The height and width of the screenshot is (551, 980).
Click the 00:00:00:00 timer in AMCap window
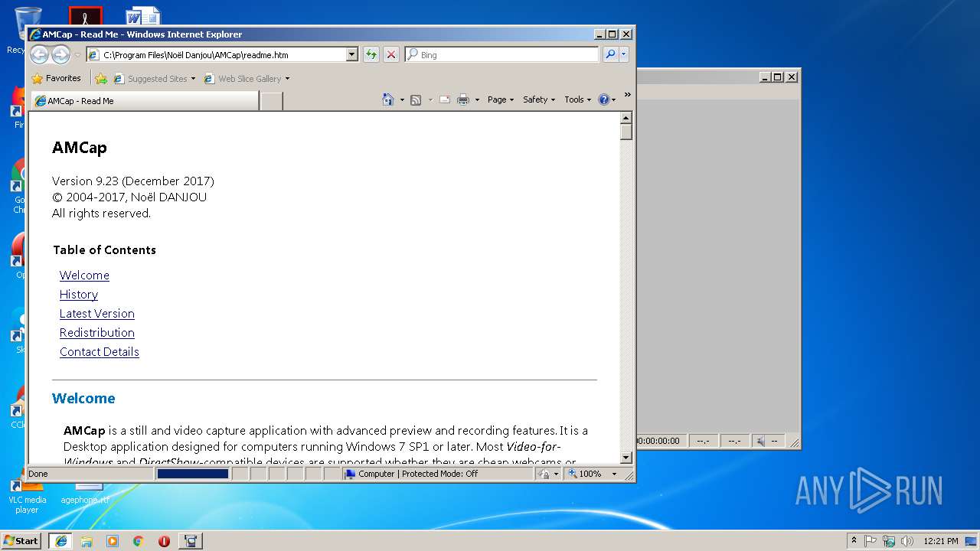(x=658, y=441)
